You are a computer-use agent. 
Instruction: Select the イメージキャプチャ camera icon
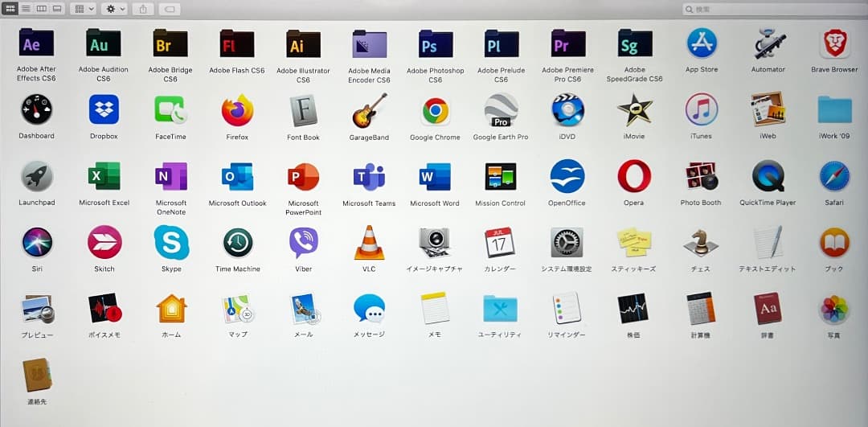click(x=435, y=242)
